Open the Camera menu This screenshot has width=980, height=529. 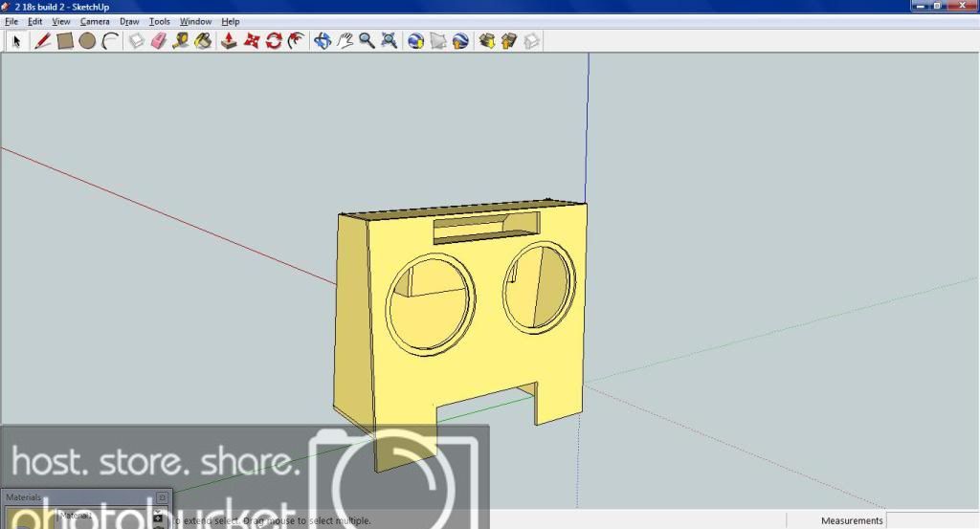click(x=95, y=21)
